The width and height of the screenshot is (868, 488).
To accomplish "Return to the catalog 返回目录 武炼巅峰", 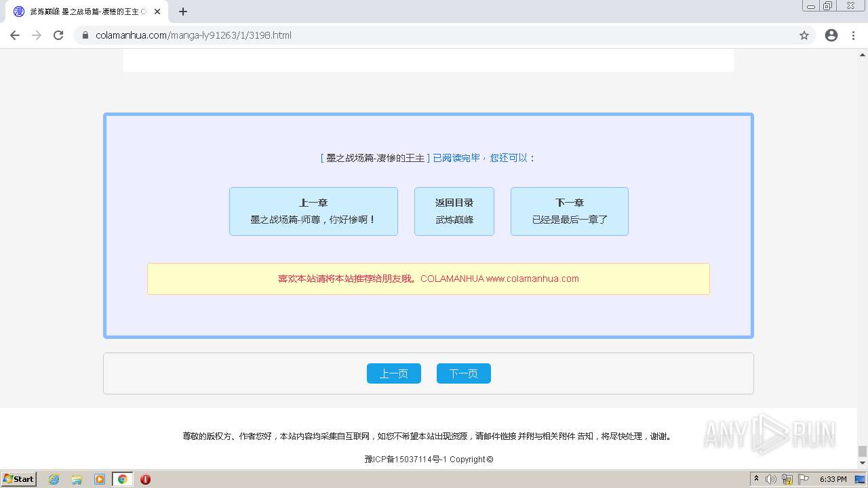I will pyautogui.click(x=454, y=211).
